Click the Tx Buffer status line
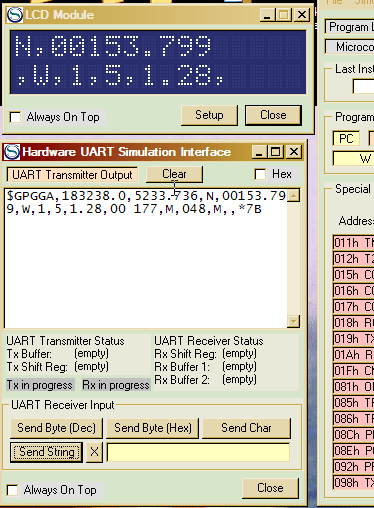 (x=58, y=354)
